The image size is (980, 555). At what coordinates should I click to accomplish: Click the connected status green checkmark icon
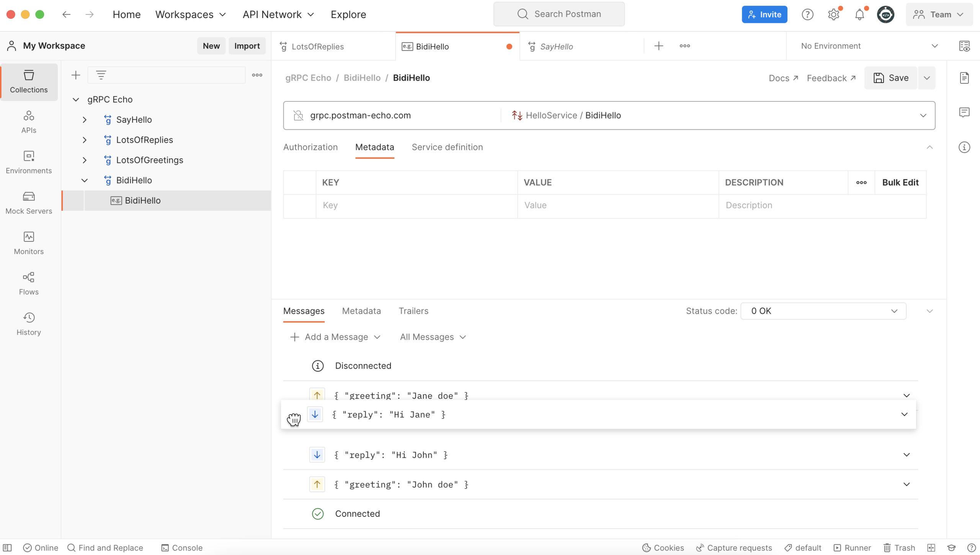(x=317, y=513)
